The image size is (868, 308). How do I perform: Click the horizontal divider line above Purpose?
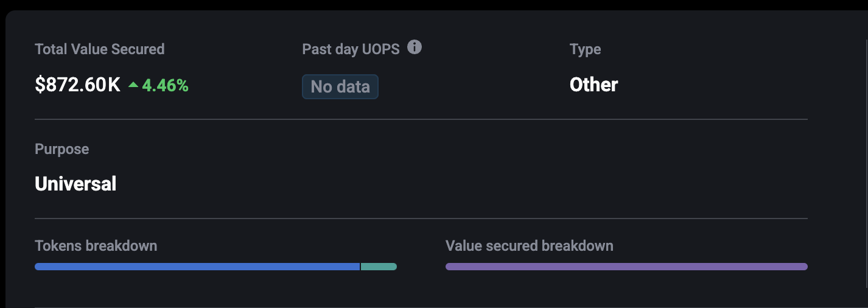point(421,119)
